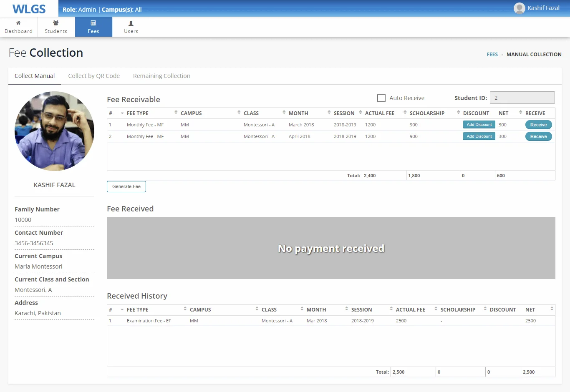Open the Dashboard home icon
570x392 pixels.
(18, 23)
